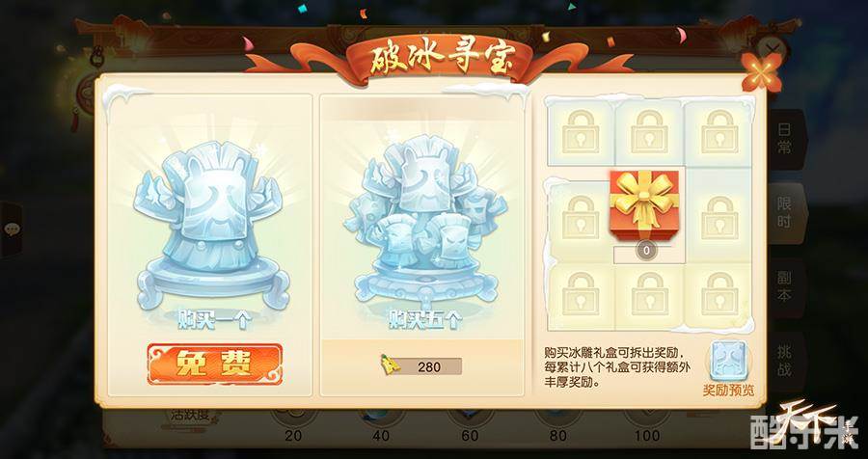Viewport: 868px width, 459px height.
Task: Switch to the 限时 side tab
Action: pyautogui.click(x=785, y=213)
